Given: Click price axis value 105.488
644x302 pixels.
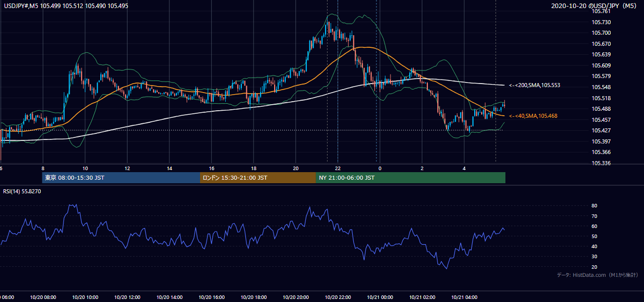Looking at the screenshot, I should click(x=601, y=109).
